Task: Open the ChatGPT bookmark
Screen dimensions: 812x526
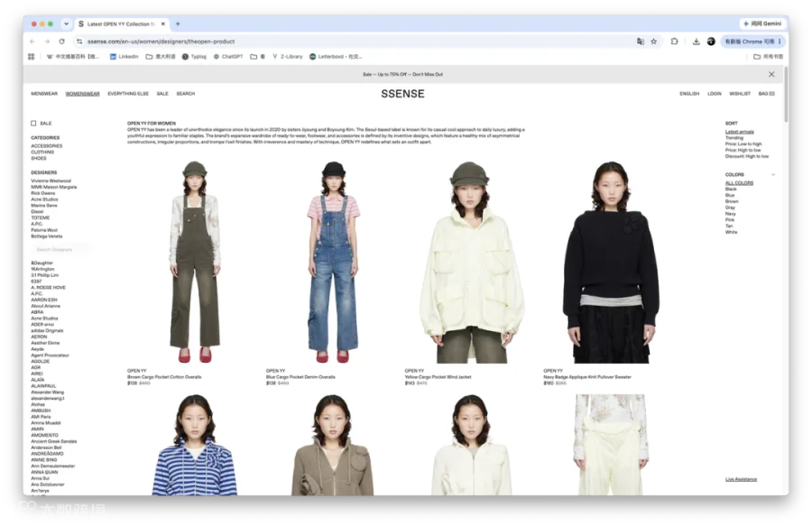Action: point(228,57)
